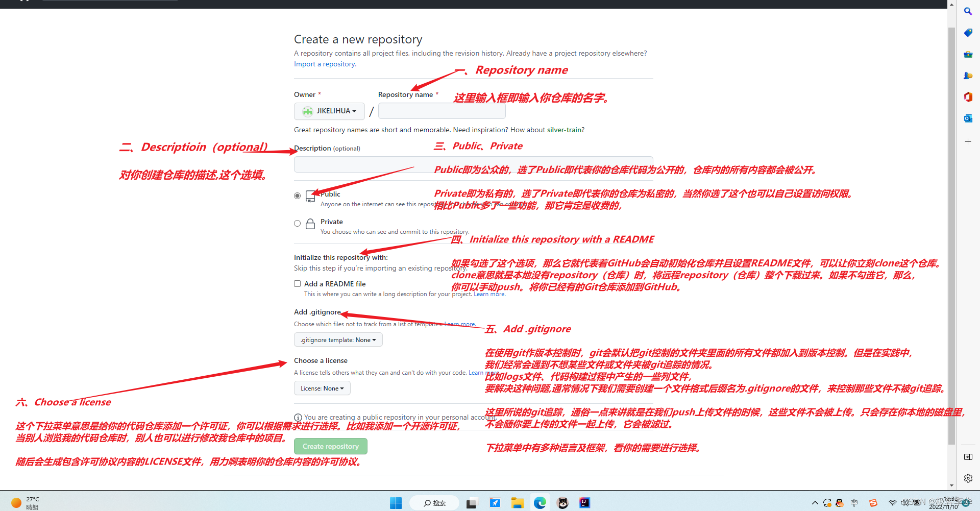Click the Task View taskbar icon
Screen dimensions: 980x511
pyautogui.click(x=471, y=503)
